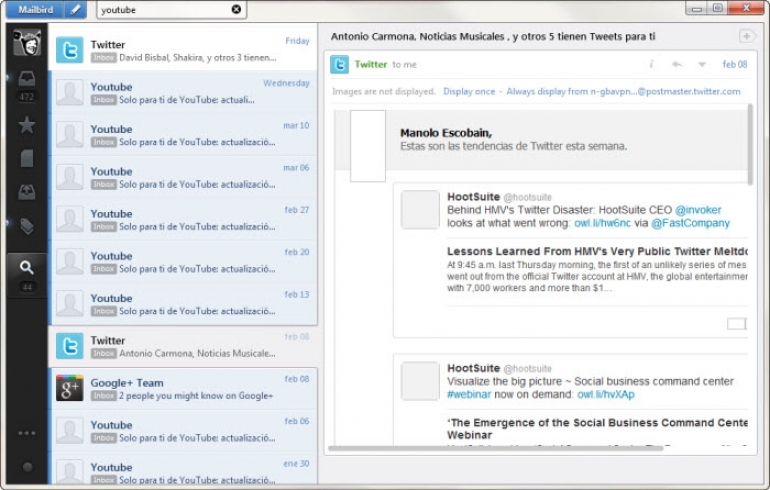Viewport: 770px width, 490px height.
Task: Click Twitter bird logo on Friday email
Action: tap(69, 50)
